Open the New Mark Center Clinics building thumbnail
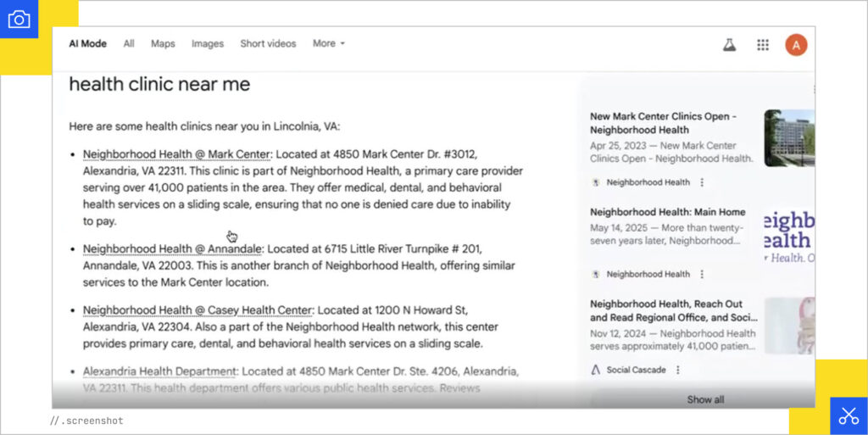This screenshot has height=435, width=868. tap(788, 137)
